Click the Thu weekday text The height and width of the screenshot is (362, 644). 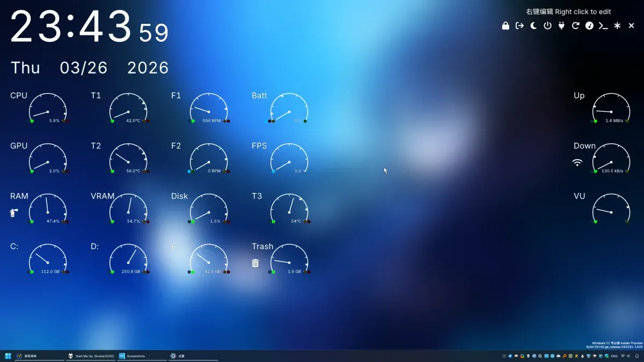(x=25, y=68)
